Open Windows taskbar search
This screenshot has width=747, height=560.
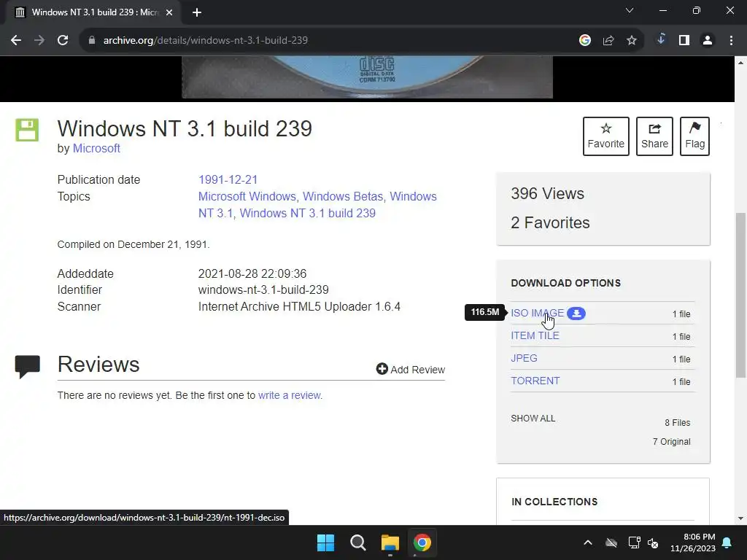(x=357, y=542)
